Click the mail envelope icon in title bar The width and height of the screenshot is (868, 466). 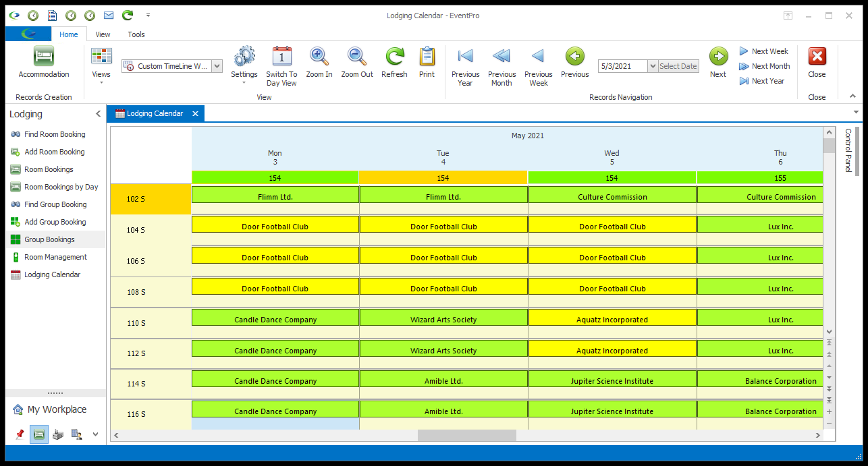pyautogui.click(x=109, y=15)
